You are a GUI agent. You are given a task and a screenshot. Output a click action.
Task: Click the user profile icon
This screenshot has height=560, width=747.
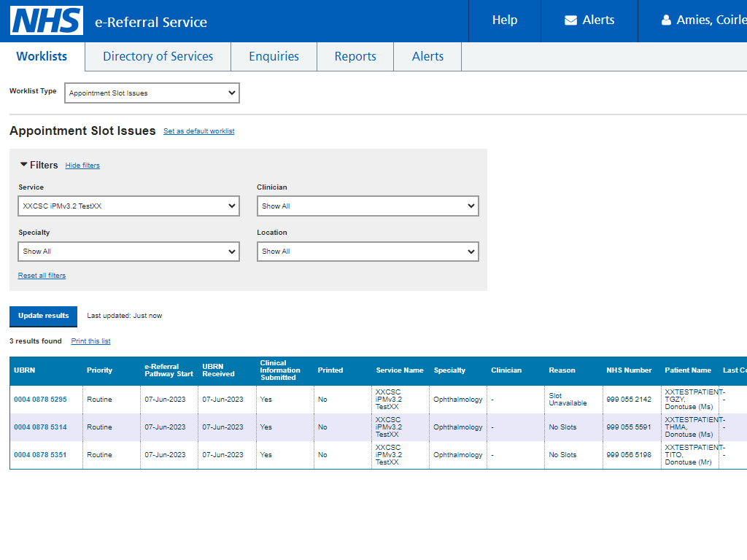666,20
